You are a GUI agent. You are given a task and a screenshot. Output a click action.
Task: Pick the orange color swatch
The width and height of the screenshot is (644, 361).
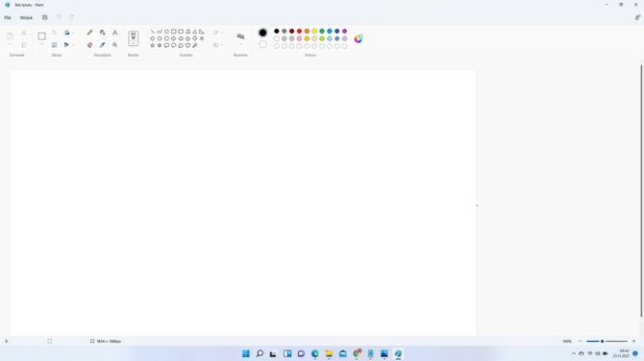(307, 31)
